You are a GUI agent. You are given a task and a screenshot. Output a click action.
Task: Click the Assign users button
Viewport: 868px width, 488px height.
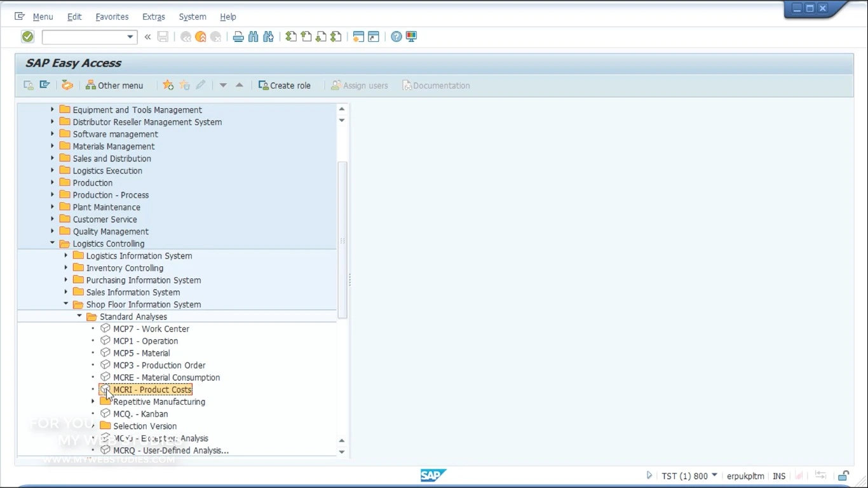click(x=360, y=85)
